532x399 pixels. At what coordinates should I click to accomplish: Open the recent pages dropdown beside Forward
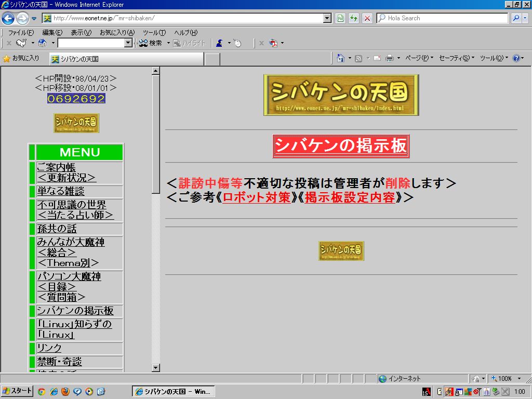coord(34,19)
